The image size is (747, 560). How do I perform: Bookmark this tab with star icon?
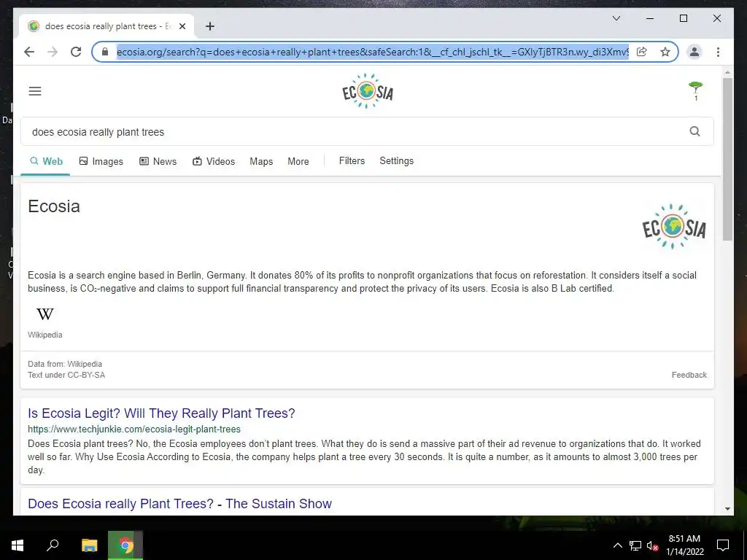(665, 52)
